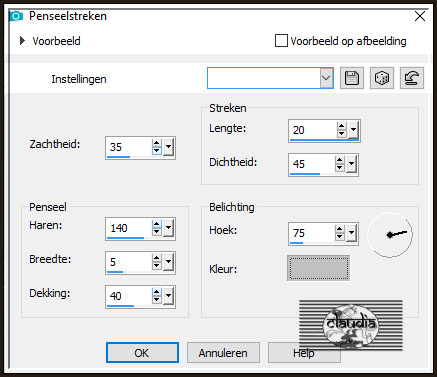Screen dimensions: 437x377
Task: Increase the Zachtheid value with the up arrow
Action: [x=157, y=143]
